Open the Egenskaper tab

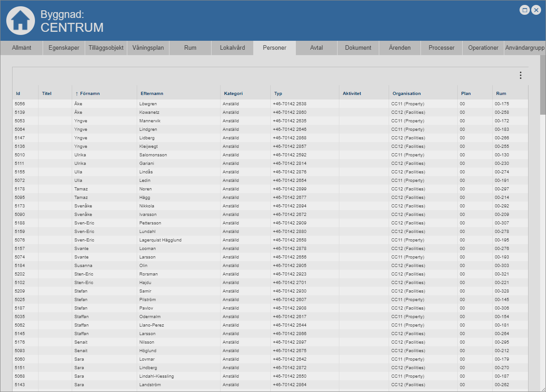[x=64, y=48]
